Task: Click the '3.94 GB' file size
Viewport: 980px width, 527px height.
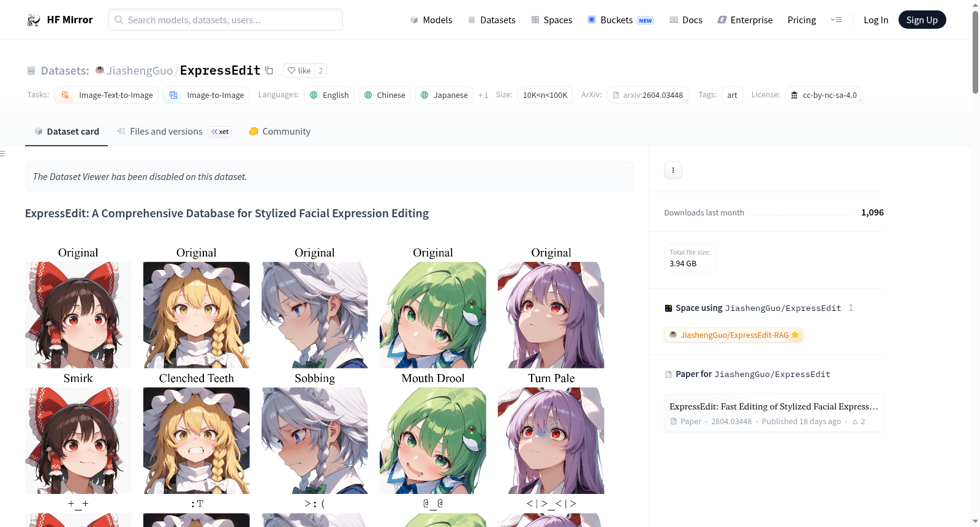Action: pos(683,264)
